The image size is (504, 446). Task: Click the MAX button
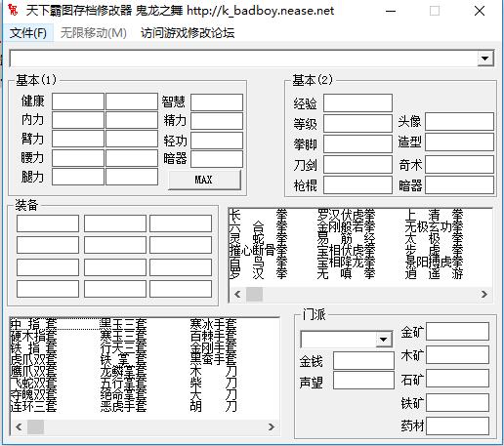coord(204,180)
